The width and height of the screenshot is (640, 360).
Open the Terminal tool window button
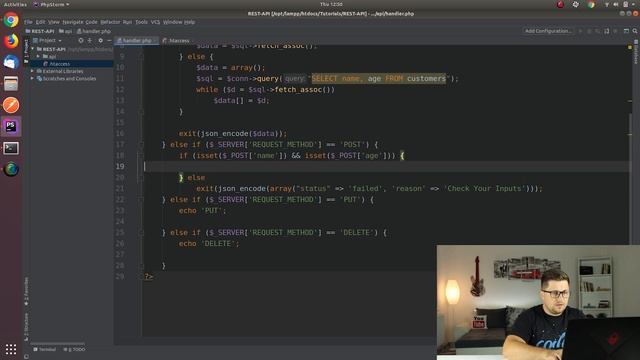tap(44, 349)
